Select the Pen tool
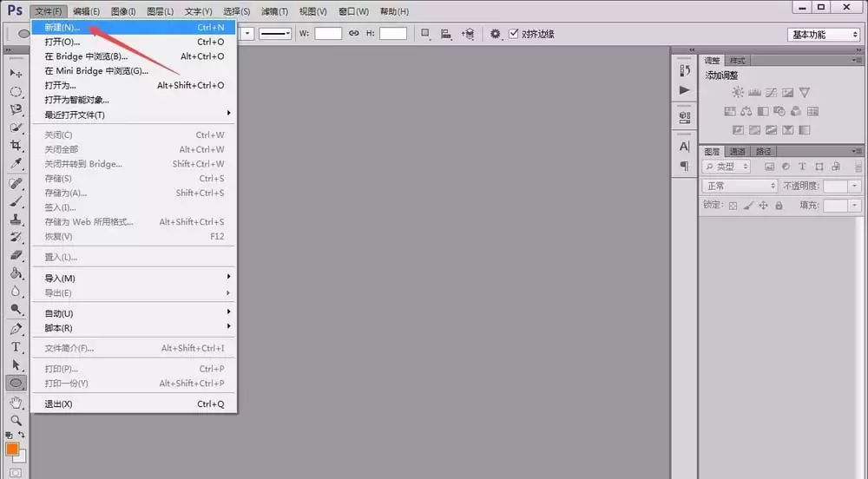 click(x=16, y=329)
